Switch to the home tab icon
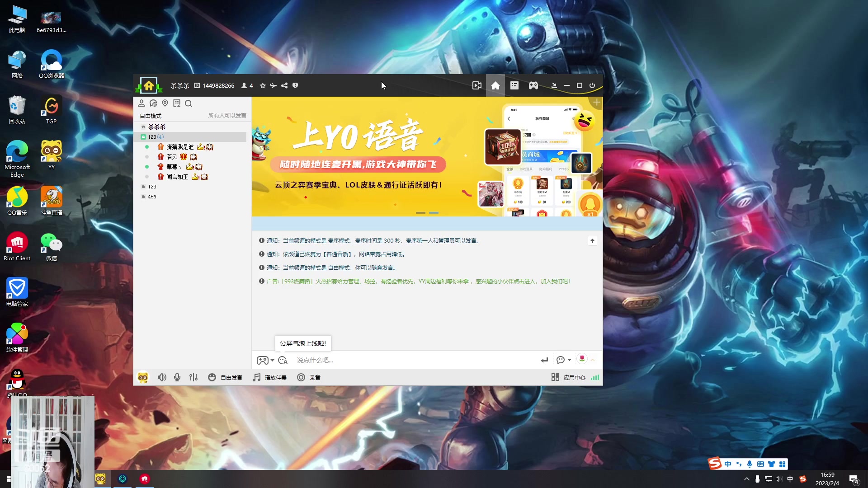Screen dimensions: 868x488 point(495,85)
